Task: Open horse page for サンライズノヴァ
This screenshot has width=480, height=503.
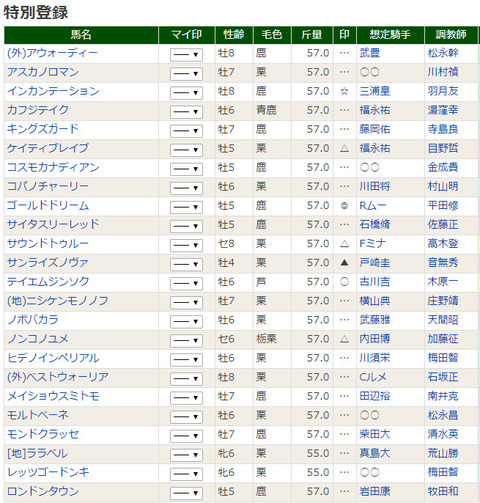Action: point(48,262)
